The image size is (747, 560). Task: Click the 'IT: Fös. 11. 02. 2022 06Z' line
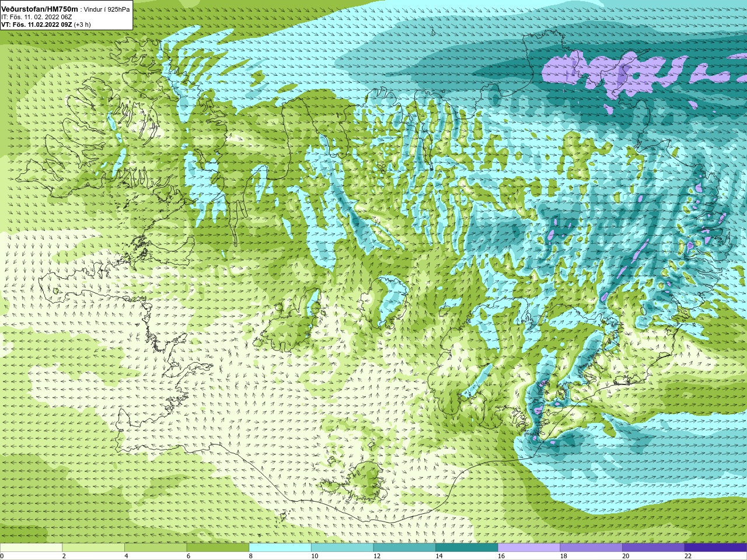37,17
